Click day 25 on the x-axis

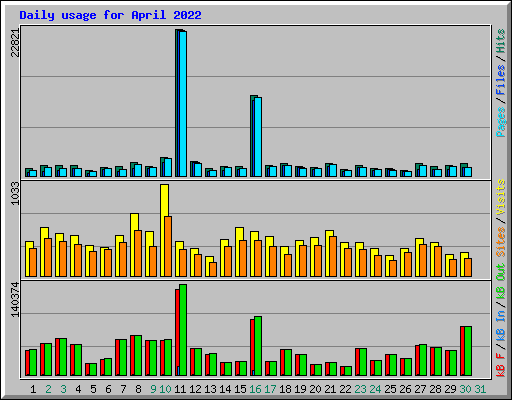coord(390,389)
